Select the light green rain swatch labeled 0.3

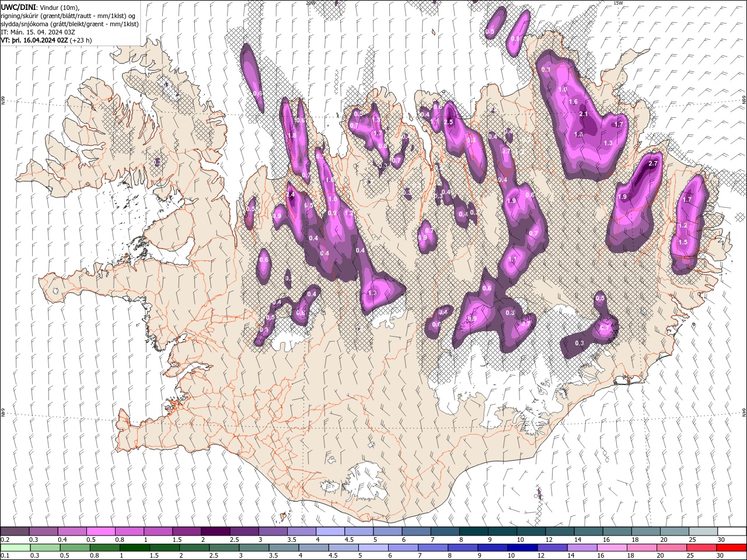pos(45,548)
